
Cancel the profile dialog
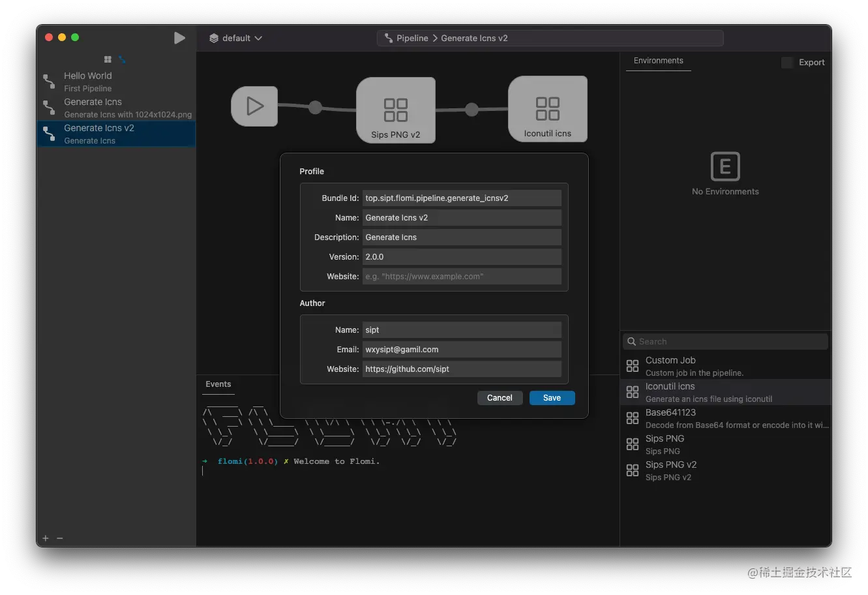(x=500, y=398)
